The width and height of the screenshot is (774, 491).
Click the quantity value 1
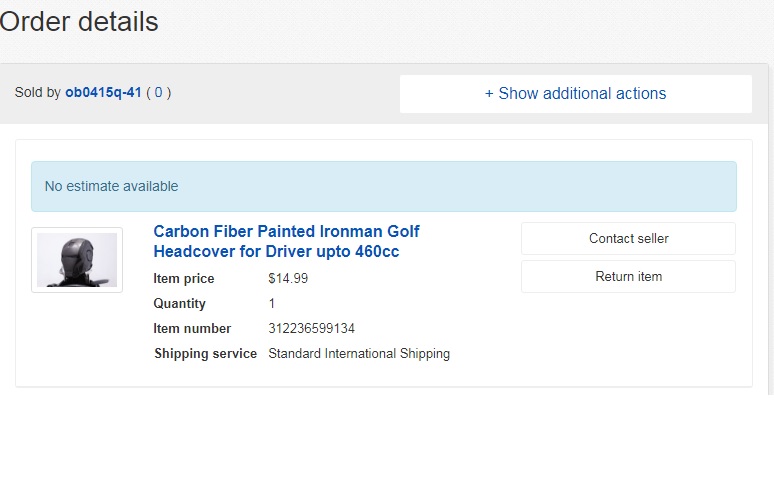tap(272, 304)
